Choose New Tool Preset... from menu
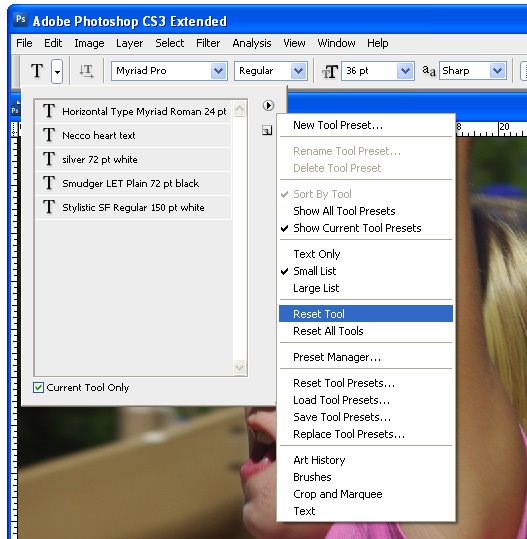 366,125
